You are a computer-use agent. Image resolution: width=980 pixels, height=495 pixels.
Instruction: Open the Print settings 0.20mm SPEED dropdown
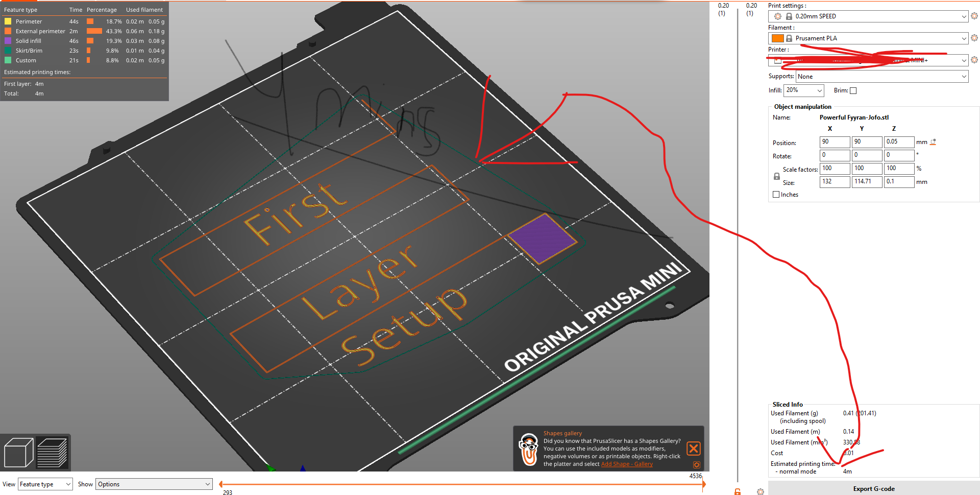click(x=868, y=16)
